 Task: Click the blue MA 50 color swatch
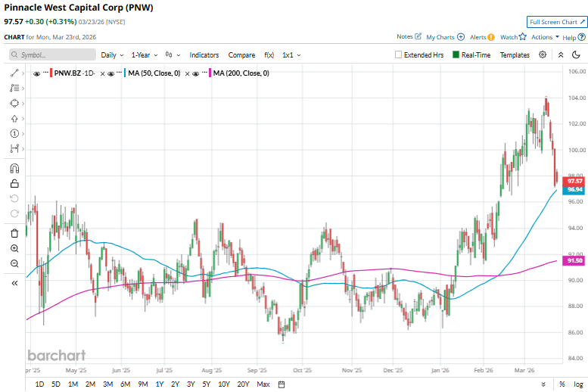[126, 73]
